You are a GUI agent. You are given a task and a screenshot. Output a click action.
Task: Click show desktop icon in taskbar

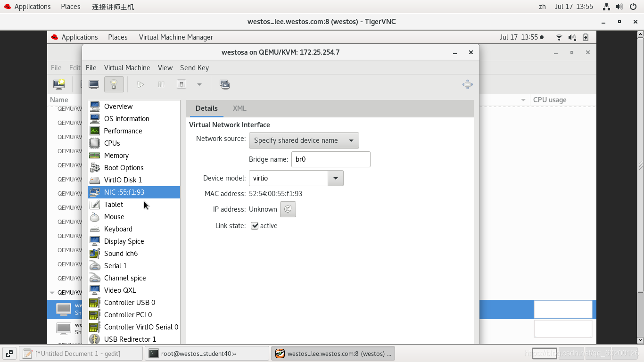pyautogui.click(x=9, y=354)
